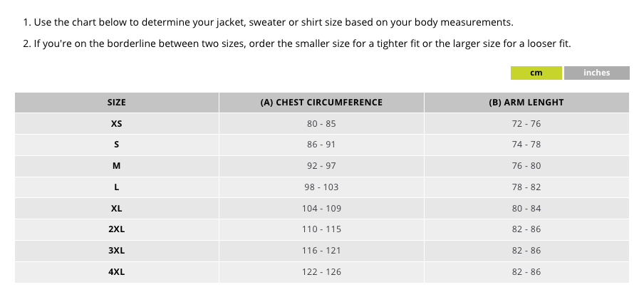Click chest value 92 - 97
This screenshot has height=292, width=644.
(321, 166)
